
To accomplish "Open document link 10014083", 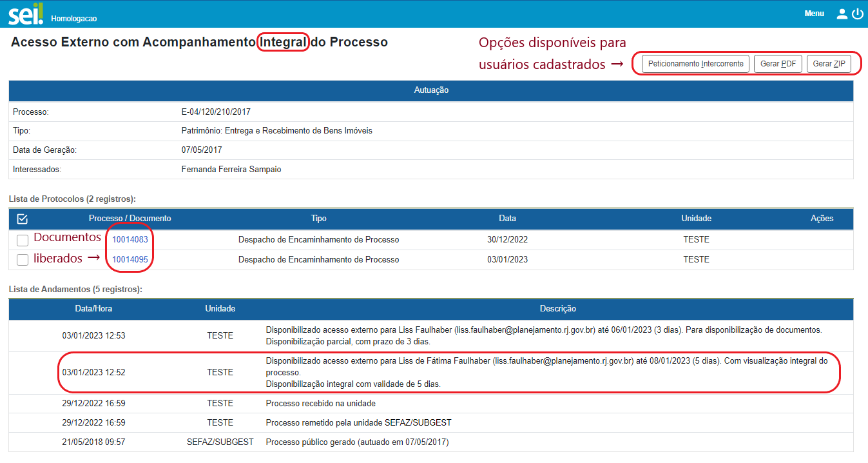I will click(130, 240).
